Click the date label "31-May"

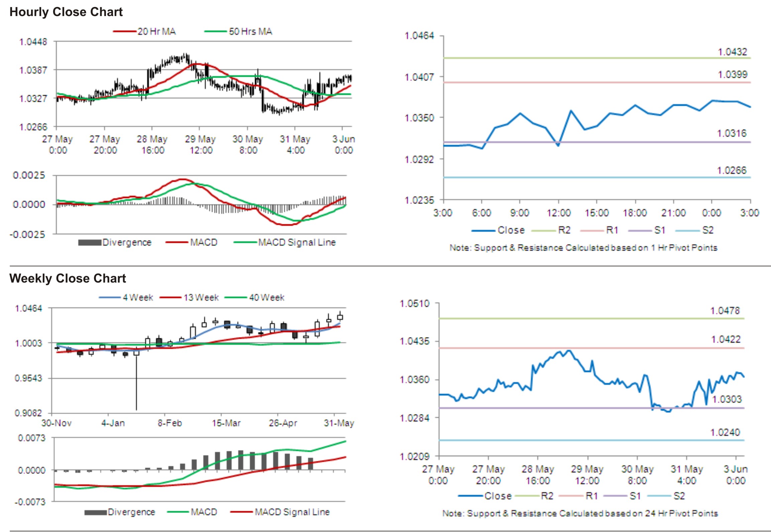pyautogui.click(x=339, y=423)
